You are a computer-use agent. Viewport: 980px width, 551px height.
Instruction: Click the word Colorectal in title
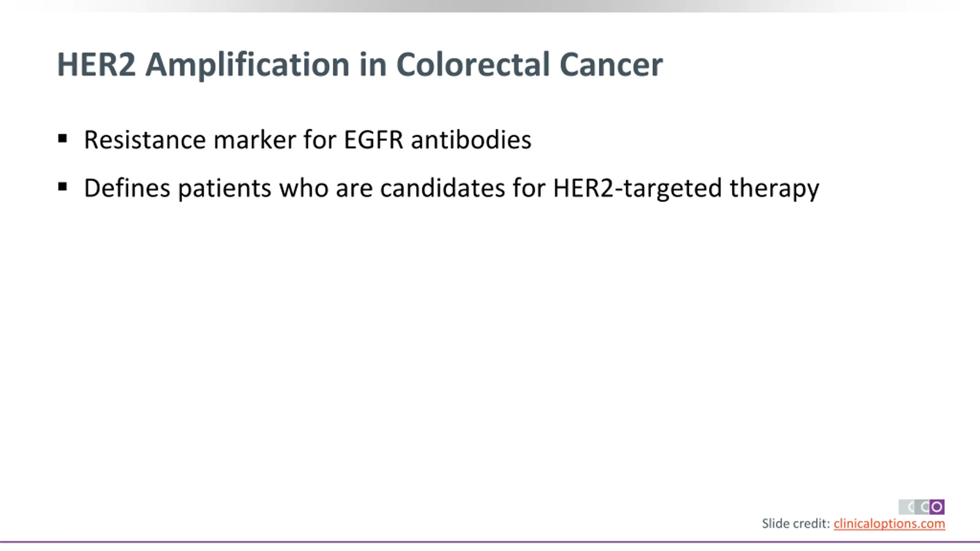point(473,64)
